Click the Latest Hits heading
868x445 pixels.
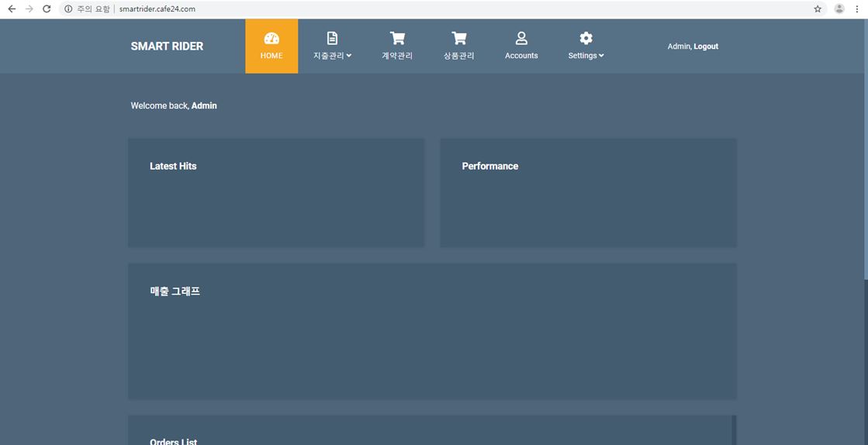click(x=173, y=166)
